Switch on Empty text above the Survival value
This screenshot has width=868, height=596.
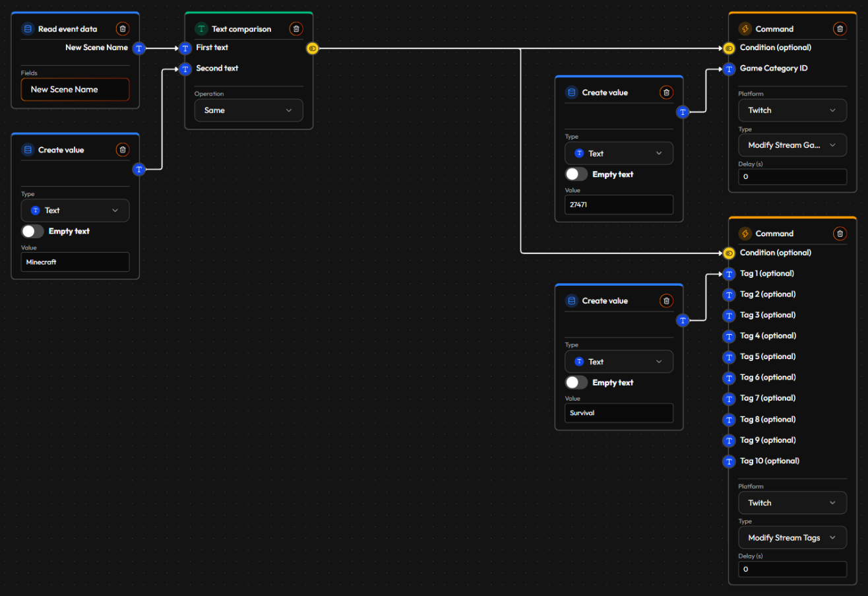click(x=576, y=382)
